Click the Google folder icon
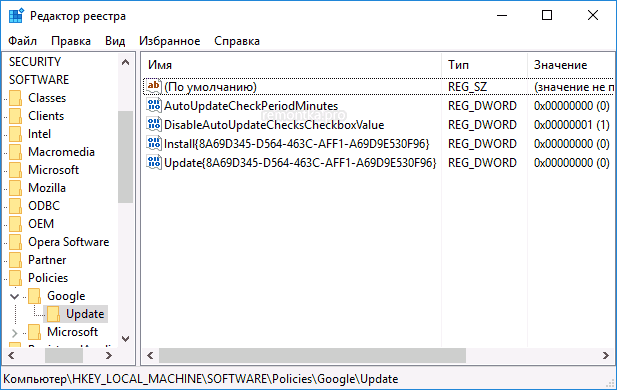The height and width of the screenshot is (390, 617). (x=35, y=296)
